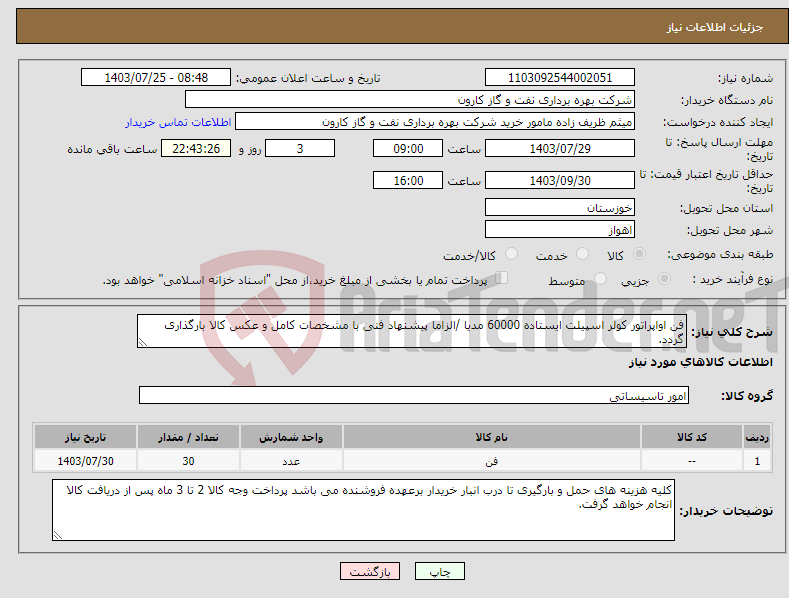Screen dimensions: 789x598
Task: Click the need date cell 1403/07/30
Action: 86,461
